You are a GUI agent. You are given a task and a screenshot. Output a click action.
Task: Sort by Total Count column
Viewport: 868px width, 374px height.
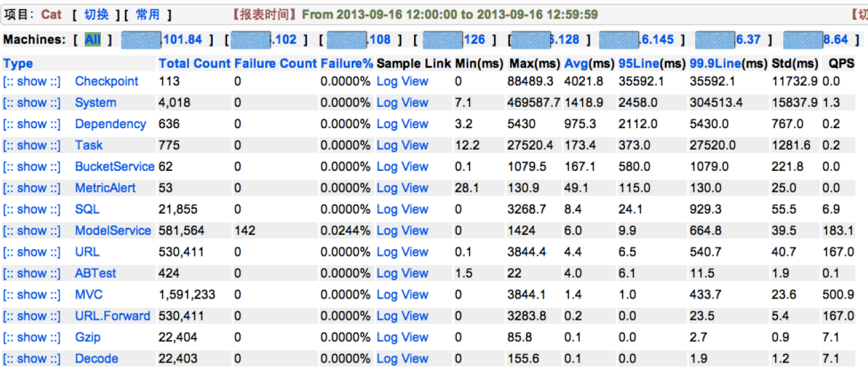[194, 64]
